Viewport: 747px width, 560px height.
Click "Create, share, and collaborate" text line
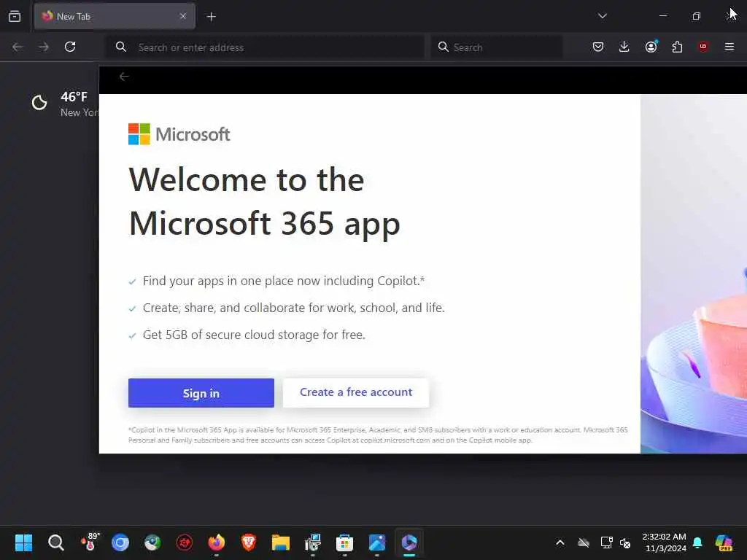coord(293,308)
